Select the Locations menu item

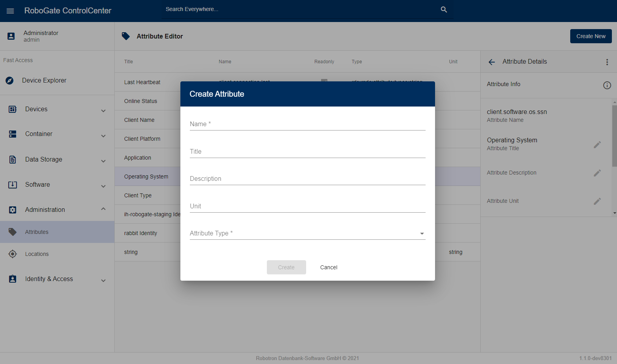pyautogui.click(x=57, y=254)
